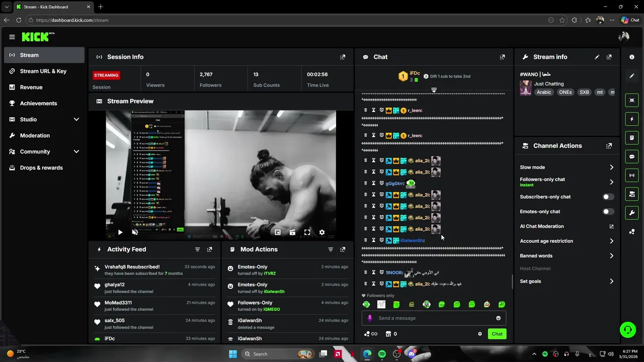Open Followers-only chat options chevron

(x=611, y=182)
